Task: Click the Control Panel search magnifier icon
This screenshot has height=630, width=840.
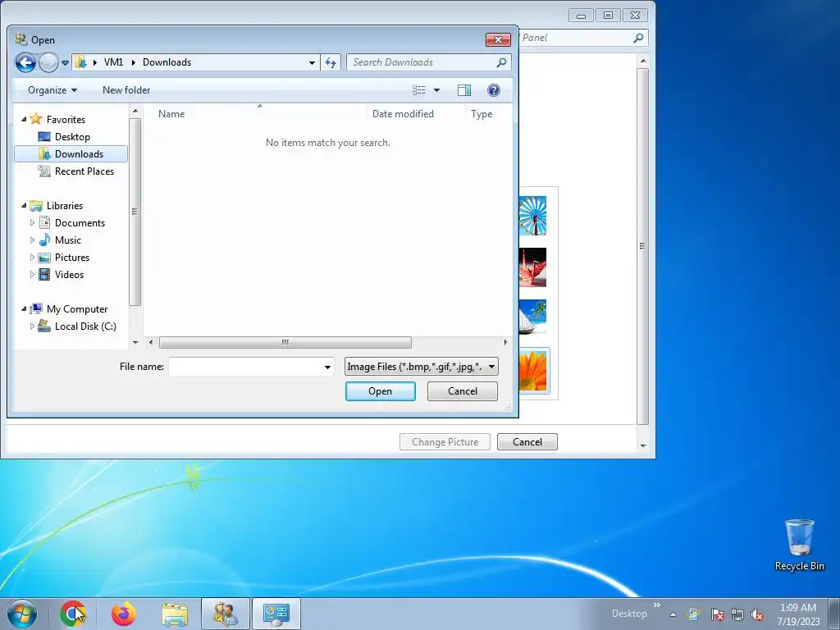Action: coord(638,38)
